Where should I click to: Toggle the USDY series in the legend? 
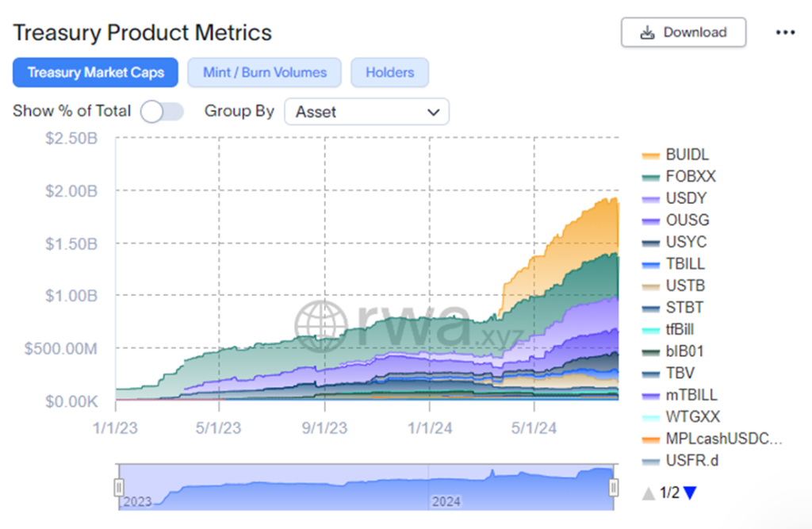pos(684,198)
